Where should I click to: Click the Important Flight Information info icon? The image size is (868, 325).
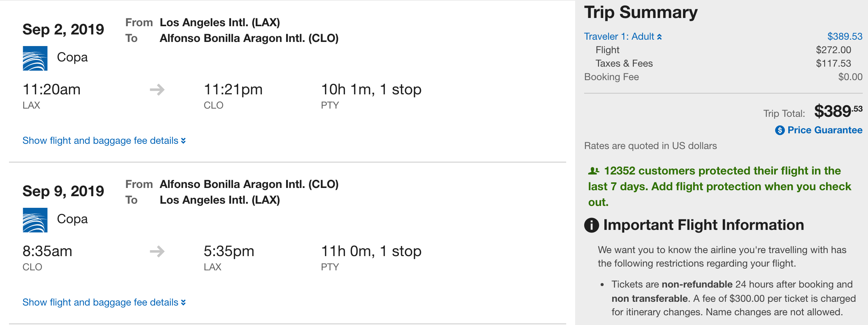tap(591, 225)
